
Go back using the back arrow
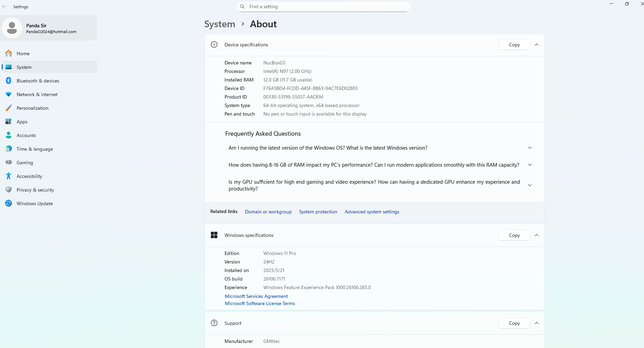tap(4, 6)
